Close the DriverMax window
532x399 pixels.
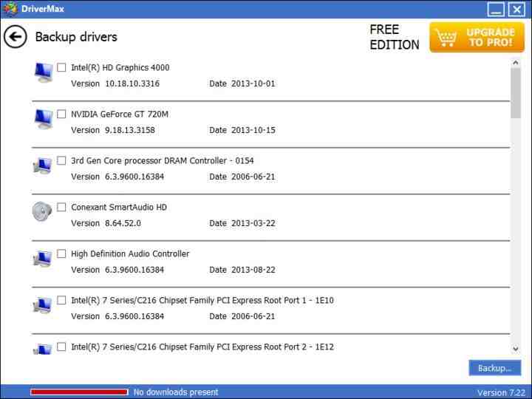coord(516,9)
